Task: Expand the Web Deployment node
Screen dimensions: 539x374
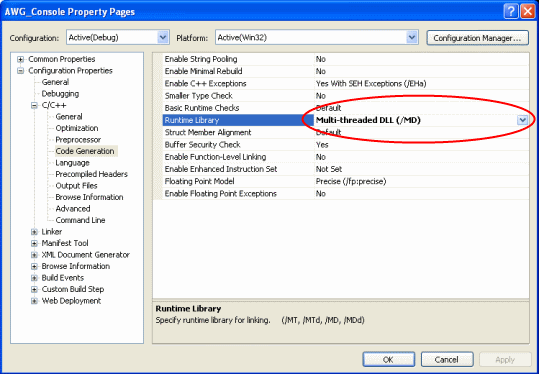Action: [34, 301]
